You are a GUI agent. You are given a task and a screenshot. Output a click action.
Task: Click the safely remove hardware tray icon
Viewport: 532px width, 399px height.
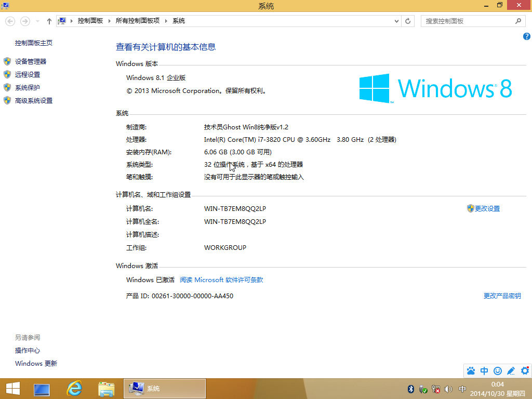[423, 389]
